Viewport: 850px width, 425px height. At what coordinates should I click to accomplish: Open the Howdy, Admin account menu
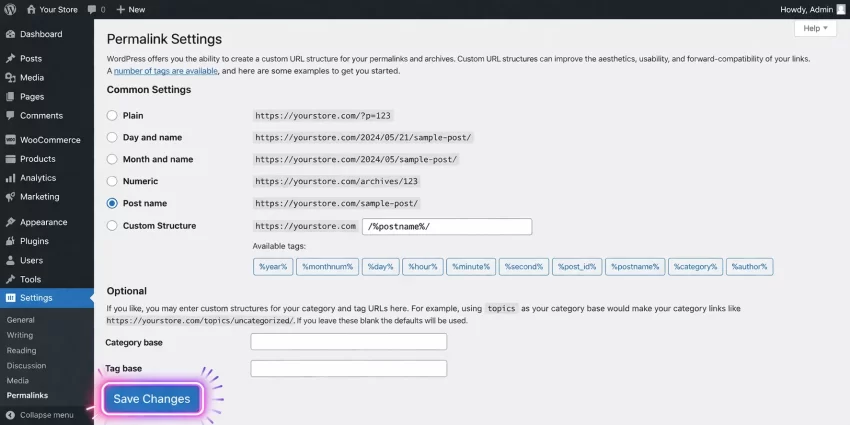[x=812, y=9]
